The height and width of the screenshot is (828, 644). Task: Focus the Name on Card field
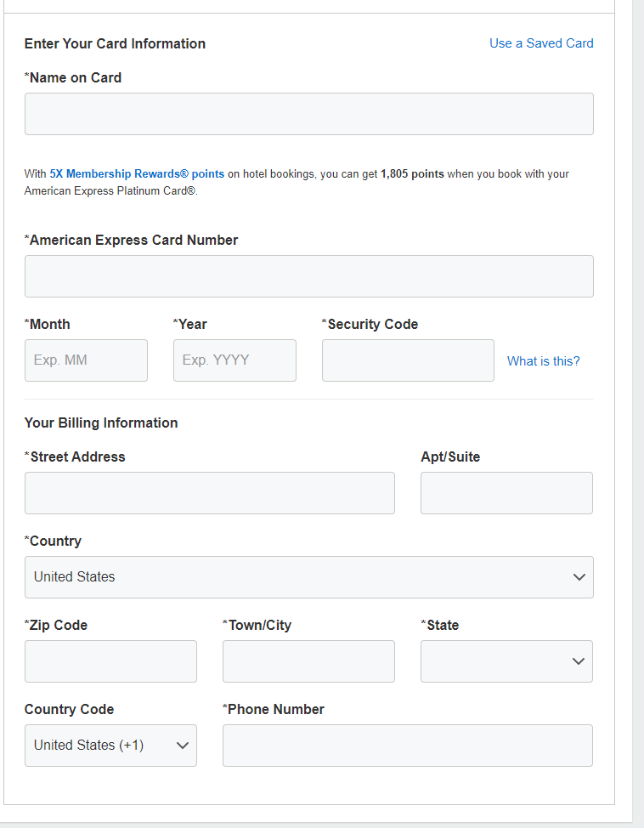click(x=308, y=114)
